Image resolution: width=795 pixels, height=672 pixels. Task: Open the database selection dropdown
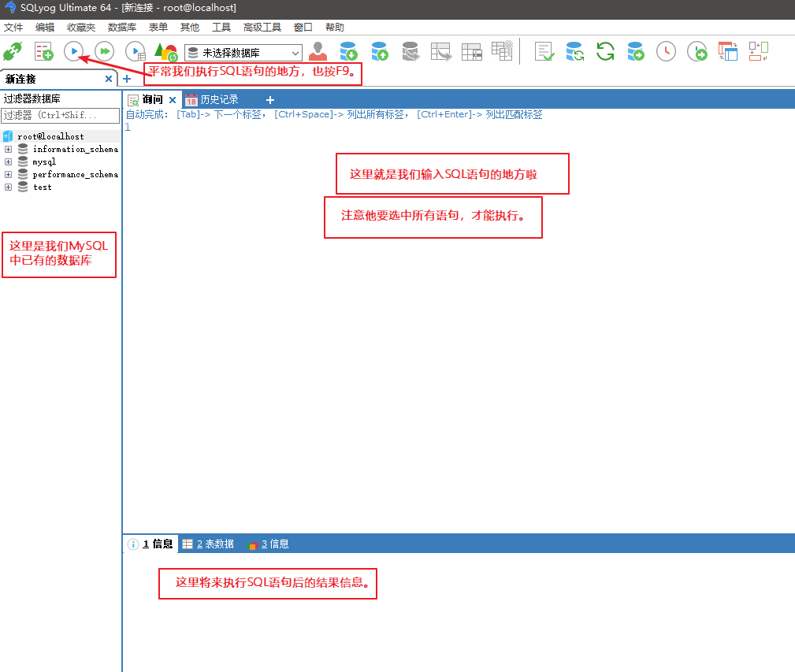(x=244, y=52)
